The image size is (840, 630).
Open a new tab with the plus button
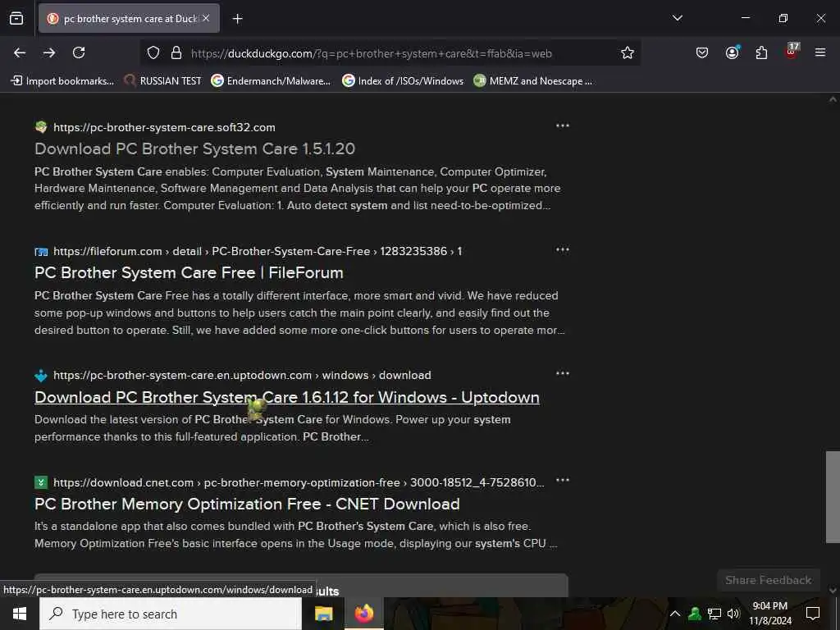click(237, 19)
